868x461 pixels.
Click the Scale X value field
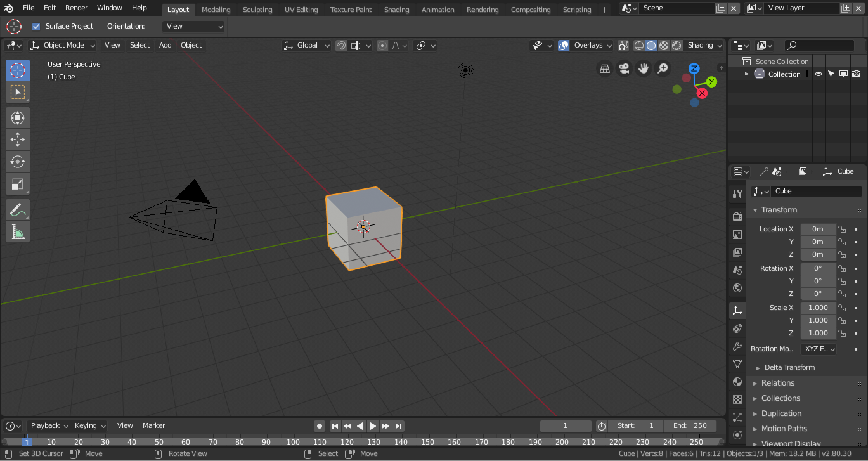click(819, 308)
